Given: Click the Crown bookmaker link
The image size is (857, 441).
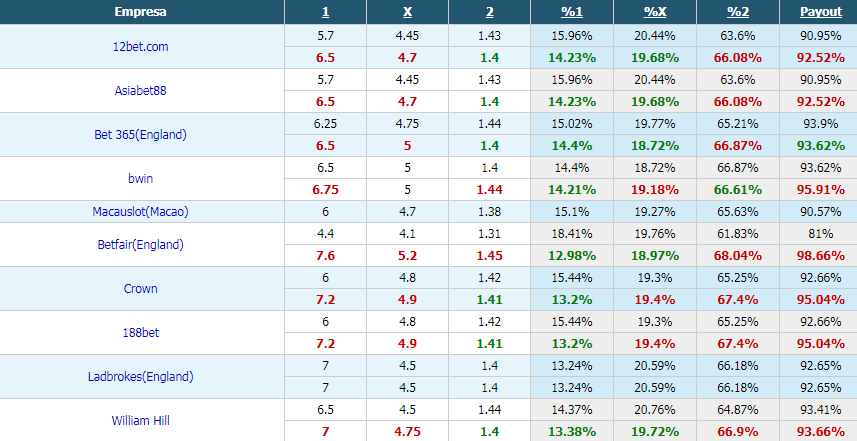Looking at the screenshot, I should pos(140,289).
